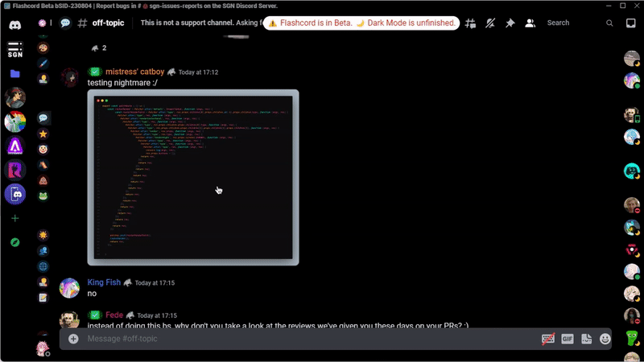The image size is (644, 362).
Task: Select the sun channel icon
Action: click(43, 235)
